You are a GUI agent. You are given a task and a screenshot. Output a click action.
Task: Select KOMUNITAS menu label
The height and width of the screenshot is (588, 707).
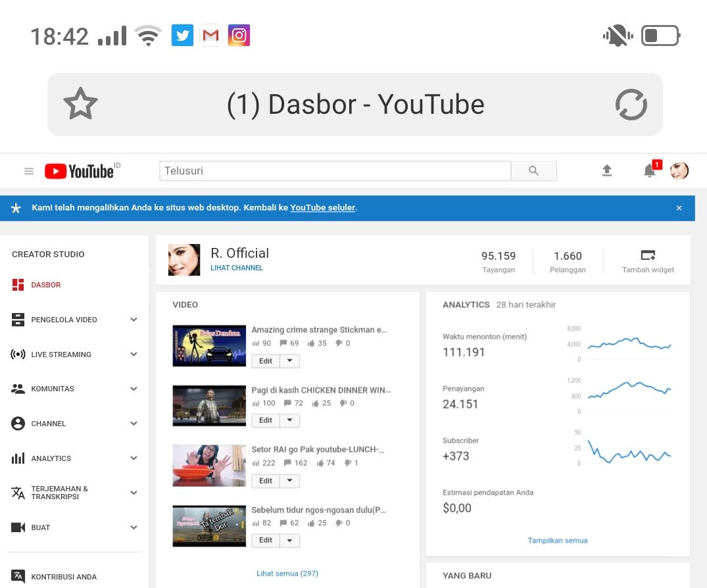click(53, 389)
